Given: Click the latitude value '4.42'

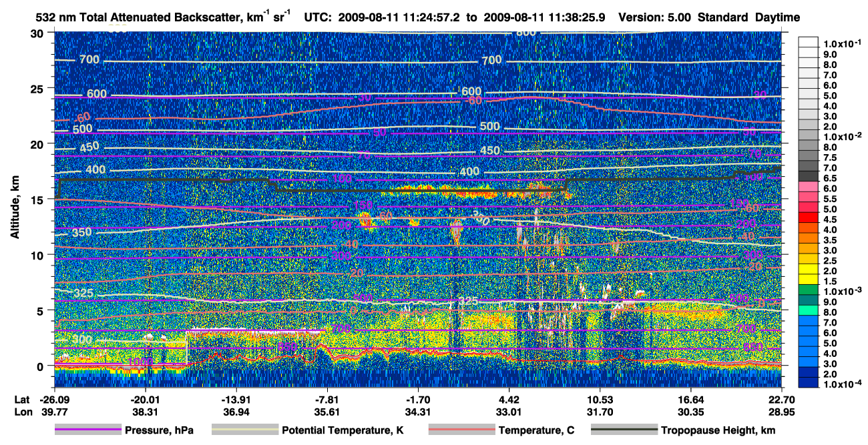Looking at the screenshot, I should pyautogui.click(x=509, y=399).
